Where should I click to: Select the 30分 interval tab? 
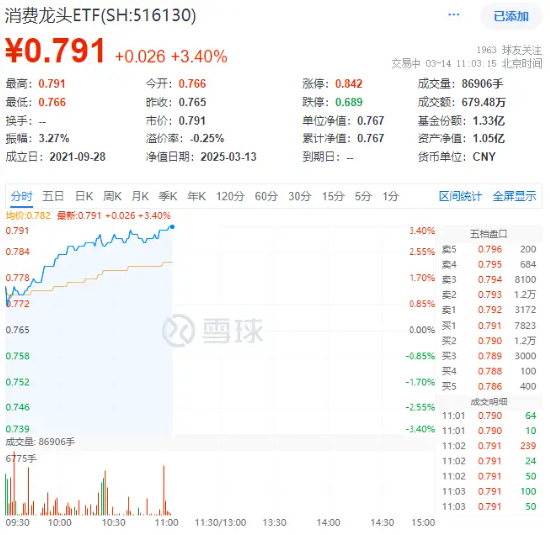pos(300,196)
